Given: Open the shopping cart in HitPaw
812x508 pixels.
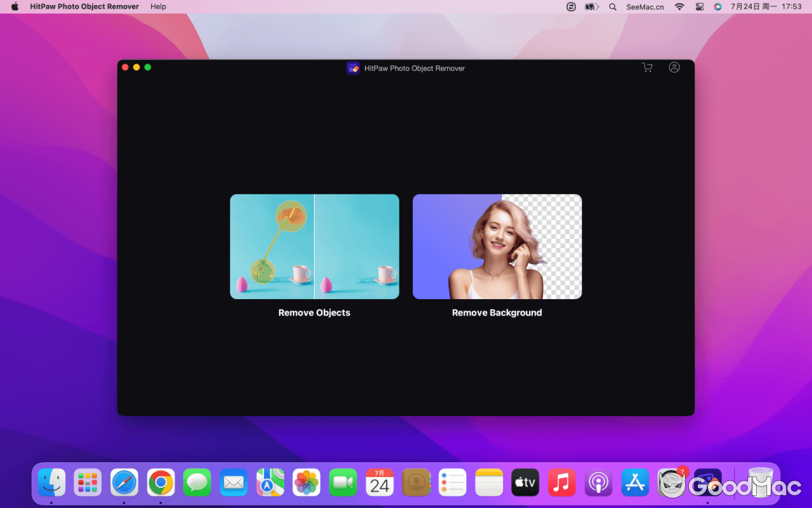Looking at the screenshot, I should point(647,67).
